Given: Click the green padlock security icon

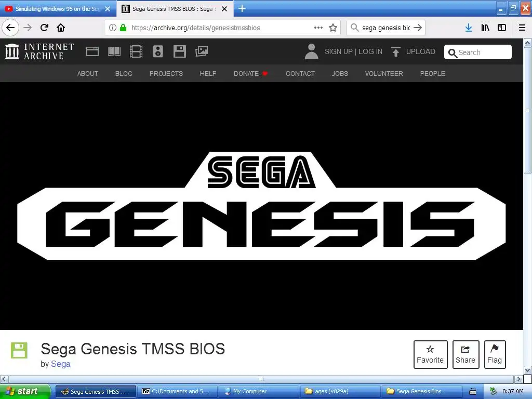Looking at the screenshot, I should (123, 28).
